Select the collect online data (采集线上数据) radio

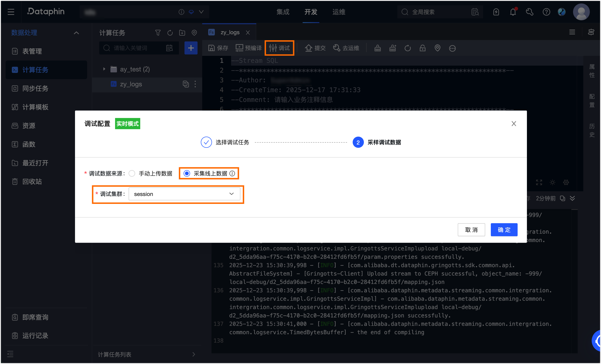click(x=187, y=173)
